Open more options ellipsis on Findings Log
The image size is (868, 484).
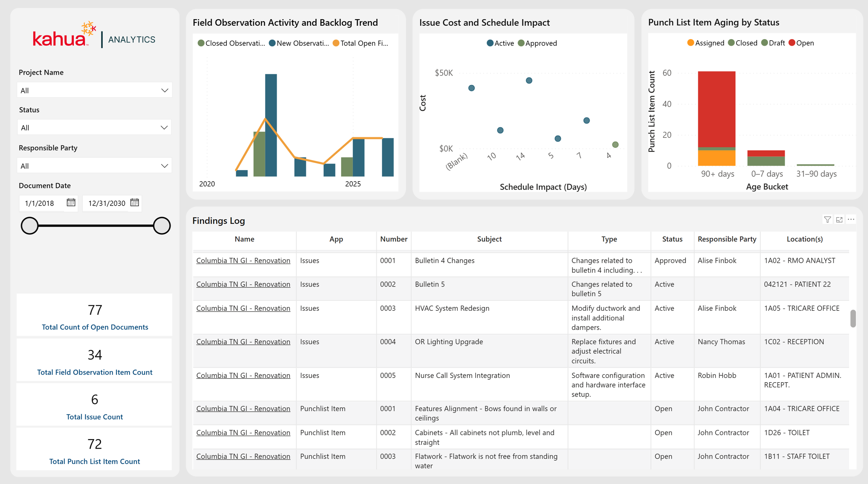(851, 219)
